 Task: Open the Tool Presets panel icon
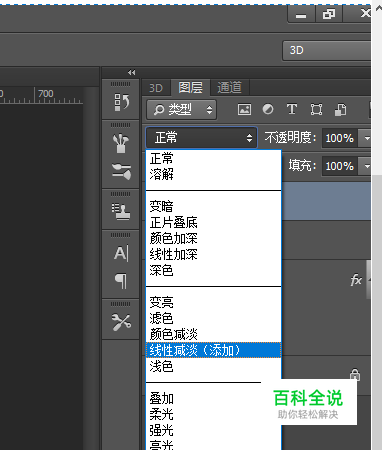pos(121,322)
